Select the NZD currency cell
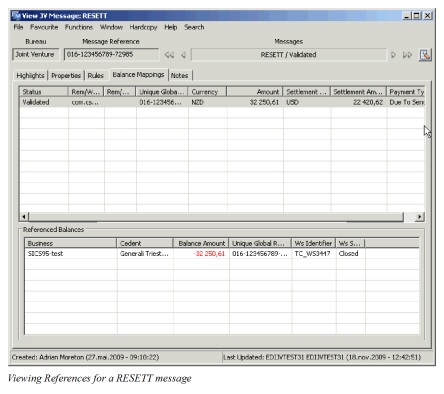The height and width of the screenshot is (394, 444). coord(207,102)
